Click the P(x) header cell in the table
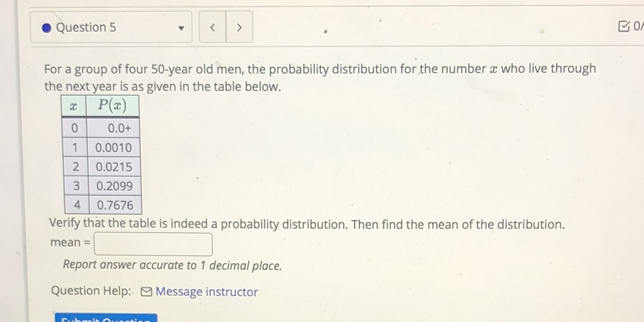This screenshot has height=322, width=644. [112, 105]
